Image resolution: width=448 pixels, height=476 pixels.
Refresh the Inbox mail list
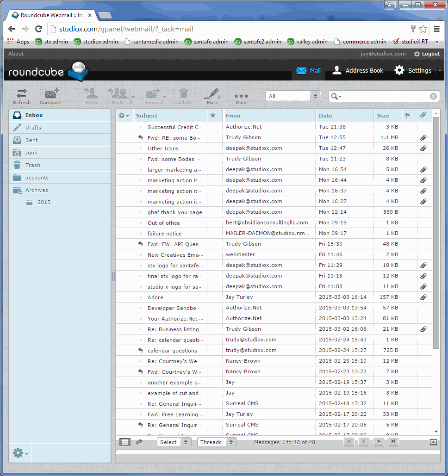click(x=21, y=96)
